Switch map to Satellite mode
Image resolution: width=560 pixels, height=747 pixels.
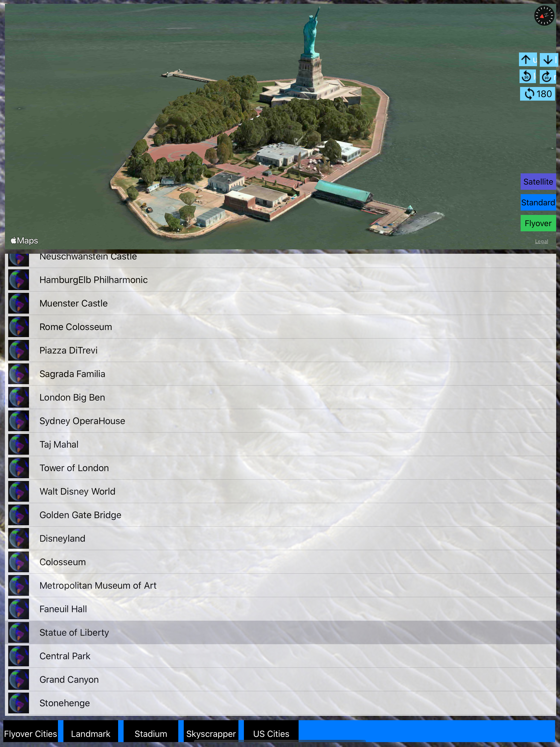click(x=538, y=182)
